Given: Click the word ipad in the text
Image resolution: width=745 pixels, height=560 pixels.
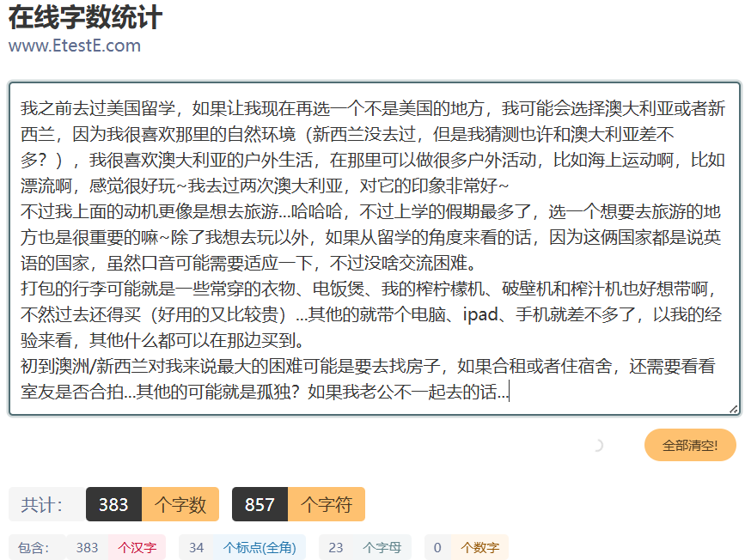Looking at the screenshot, I should coord(479,314).
